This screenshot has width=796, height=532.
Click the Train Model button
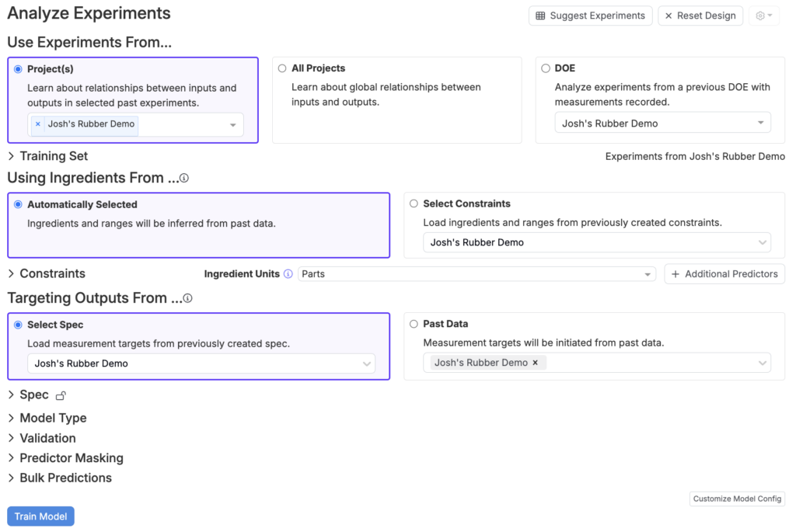pyautogui.click(x=40, y=516)
